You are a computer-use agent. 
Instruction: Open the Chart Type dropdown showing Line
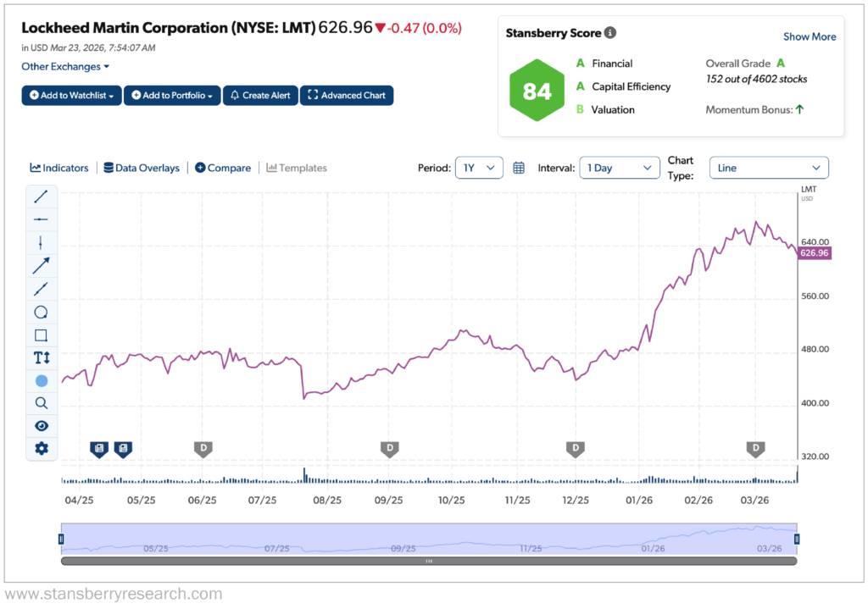click(768, 168)
